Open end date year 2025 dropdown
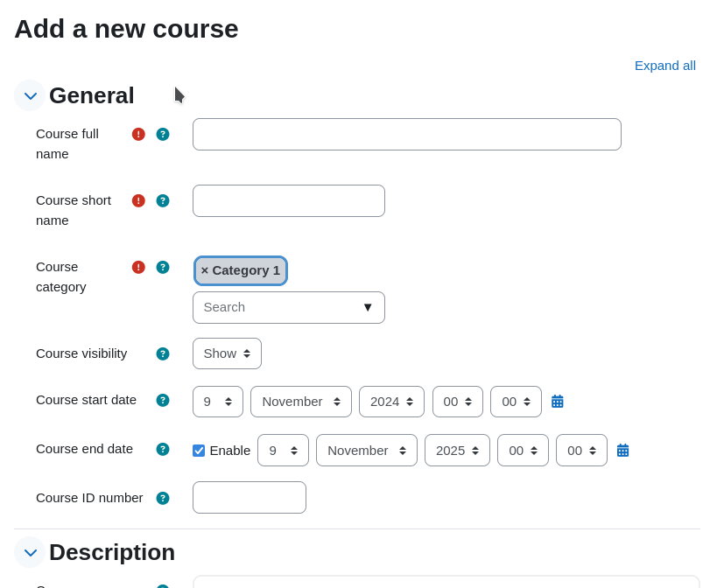The width and height of the screenshot is (724, 588). point(457,451)
